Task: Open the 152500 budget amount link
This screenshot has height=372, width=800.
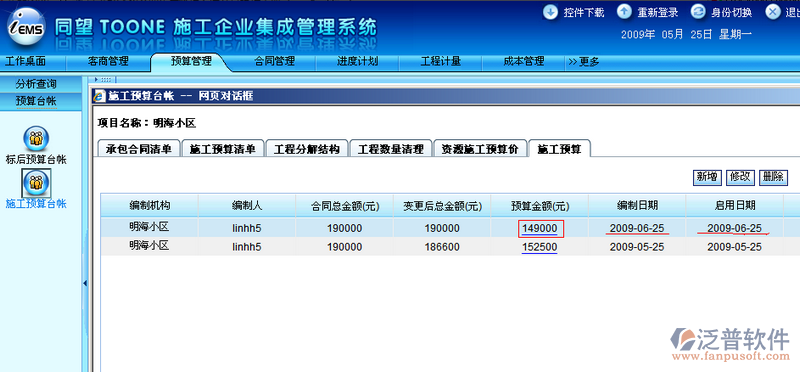Action: (x=540, y=247)
